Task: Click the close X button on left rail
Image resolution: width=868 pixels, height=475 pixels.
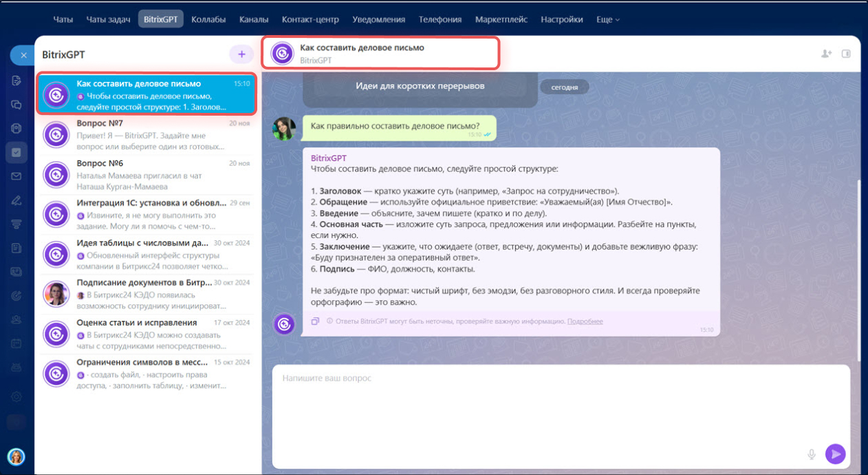Action: coord(23,55)
